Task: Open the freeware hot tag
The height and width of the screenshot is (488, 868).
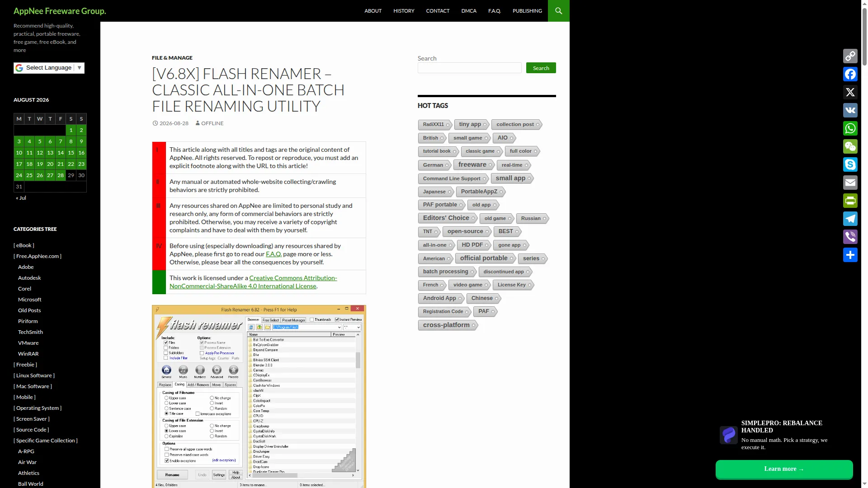Action: point(473,165)
